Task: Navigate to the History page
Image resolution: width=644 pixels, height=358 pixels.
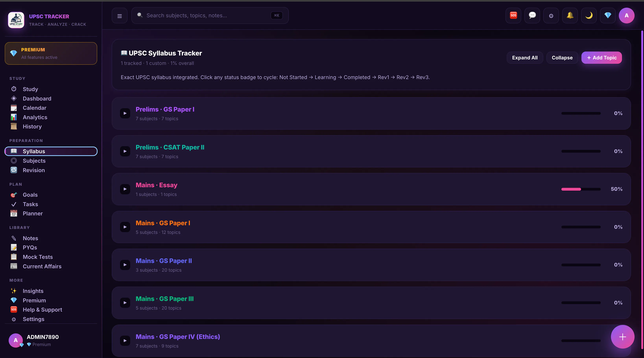Action: [x=51, y=126]
